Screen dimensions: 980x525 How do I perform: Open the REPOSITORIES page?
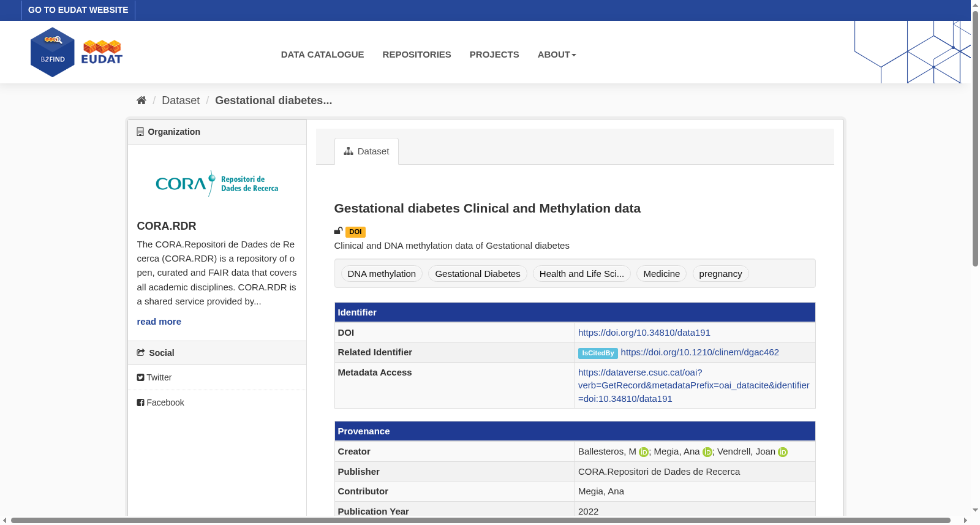point(417,55)
